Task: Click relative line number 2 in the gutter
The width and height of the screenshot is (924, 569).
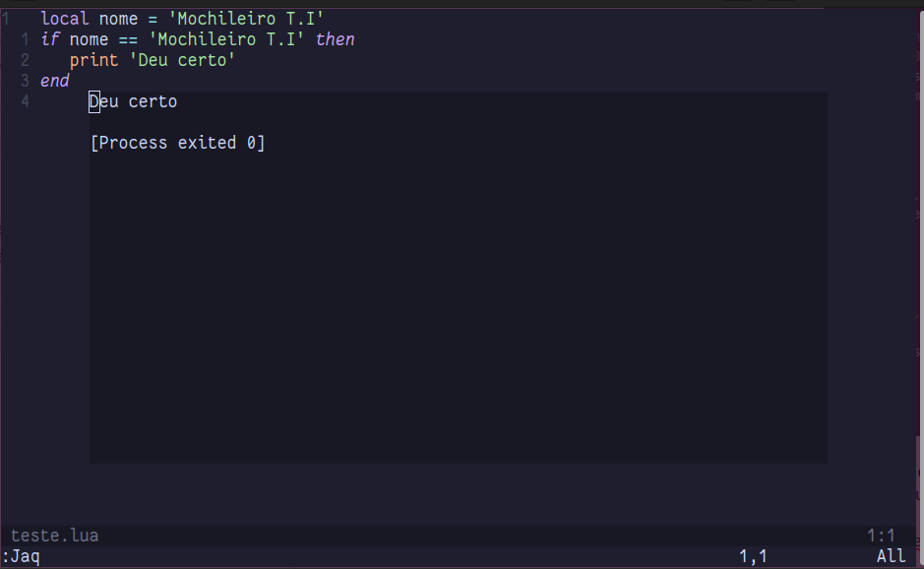Action: pyautogui.click(x=25, y=60)
